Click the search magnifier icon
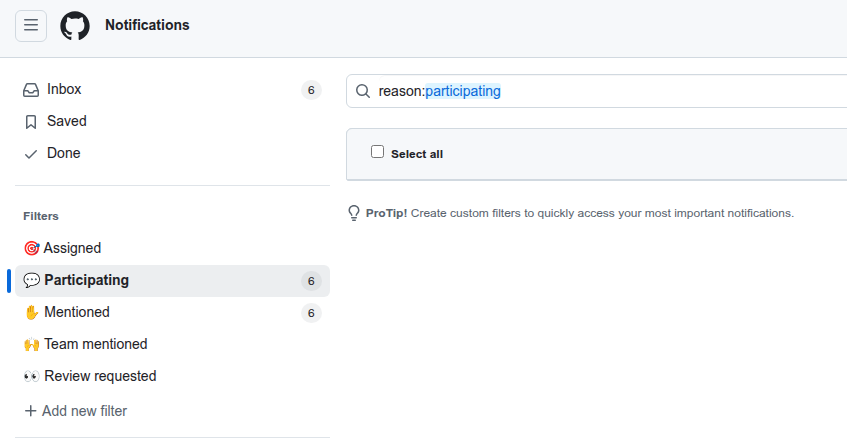This screenshot has height=444, width=847. click(x=363, y=91)
